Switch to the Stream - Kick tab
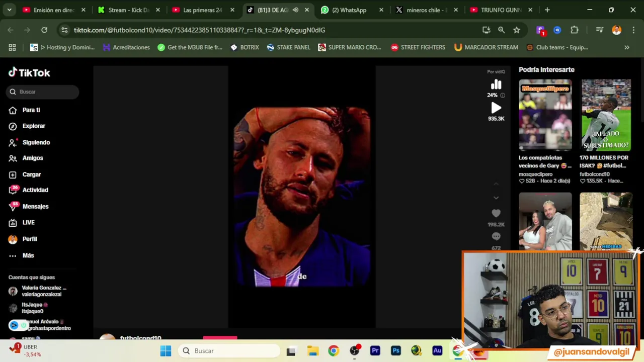The image size is (644, 362). [x=129, y=10]
